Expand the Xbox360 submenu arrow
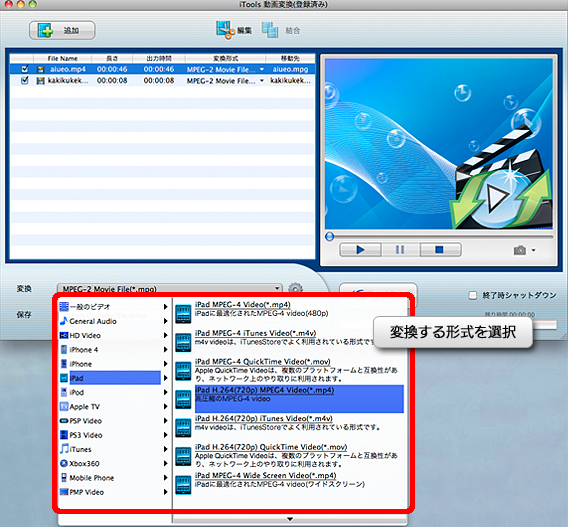 [x=166, y=463]
